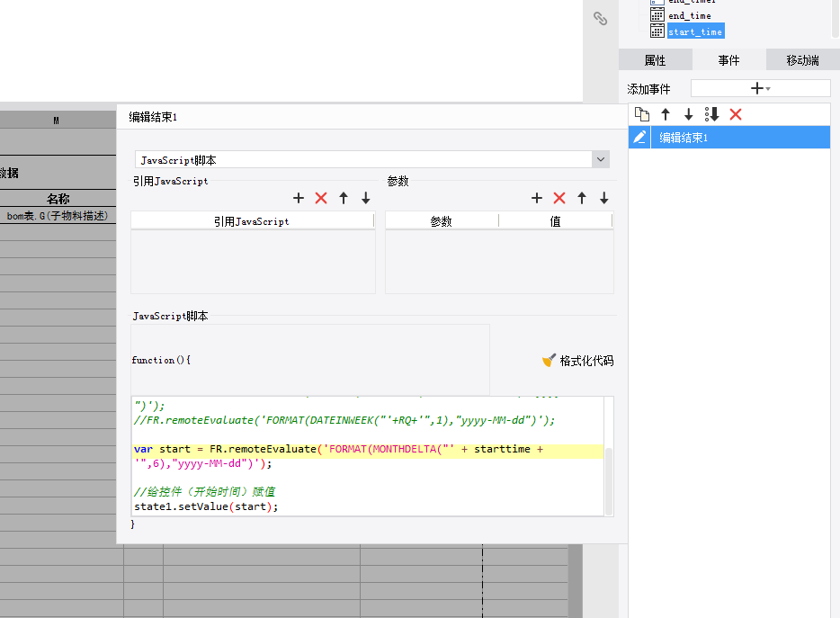Sort events with the sort icon
The height and width of the screenshot is (618, 840).
pos(711,114)
